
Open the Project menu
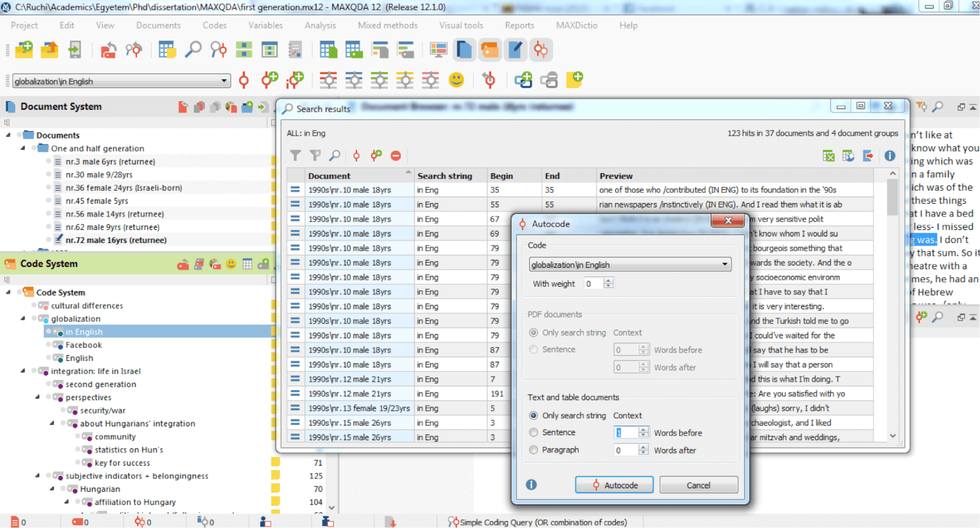24,25
